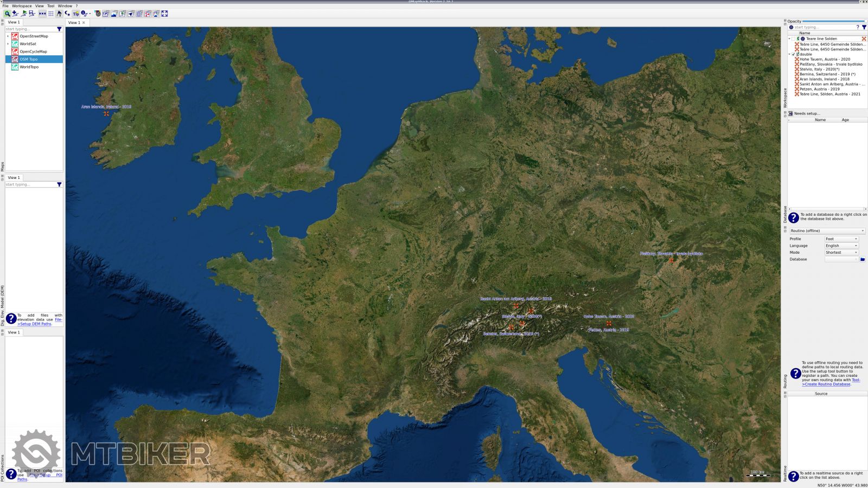868x488 pixels.
Task: Click the routing database folder icon
Action: [863, 259]
